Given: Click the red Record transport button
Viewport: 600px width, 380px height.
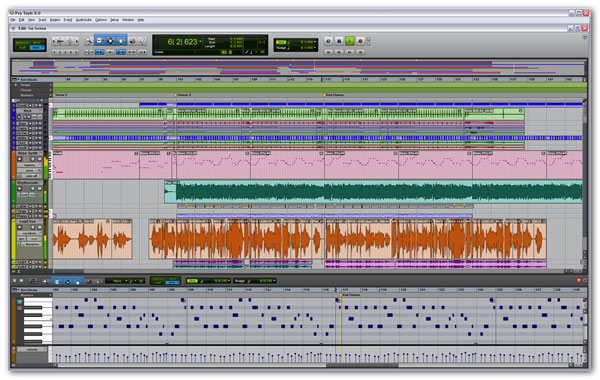Looking at the screenshot, I should click(360, 41).
